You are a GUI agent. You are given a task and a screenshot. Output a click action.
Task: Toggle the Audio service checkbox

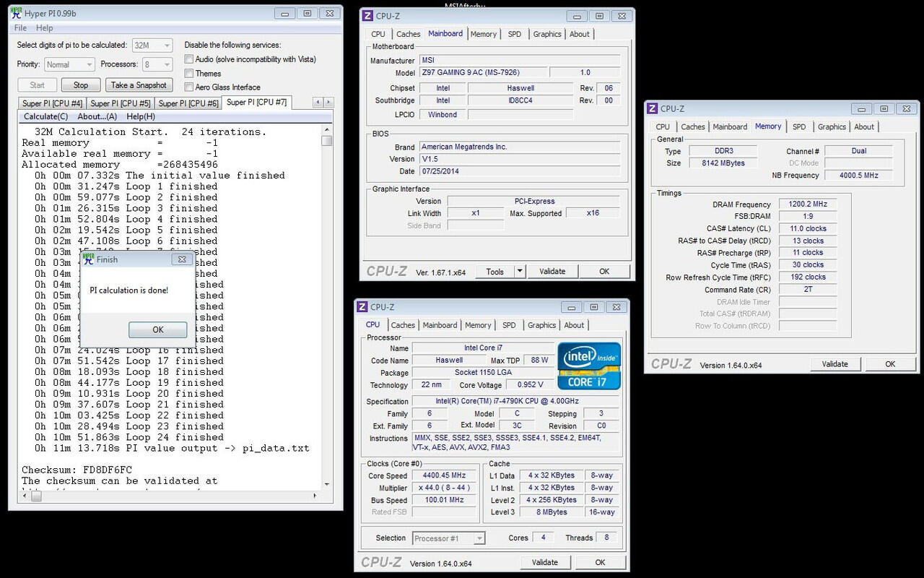[189, 59]
